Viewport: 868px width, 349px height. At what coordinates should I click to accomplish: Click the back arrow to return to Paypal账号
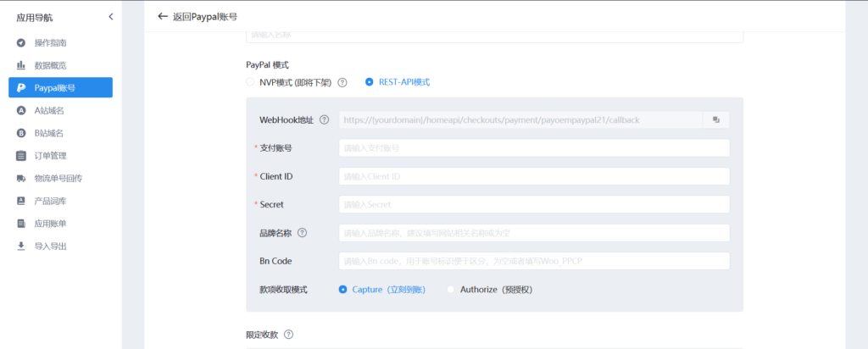163,16
